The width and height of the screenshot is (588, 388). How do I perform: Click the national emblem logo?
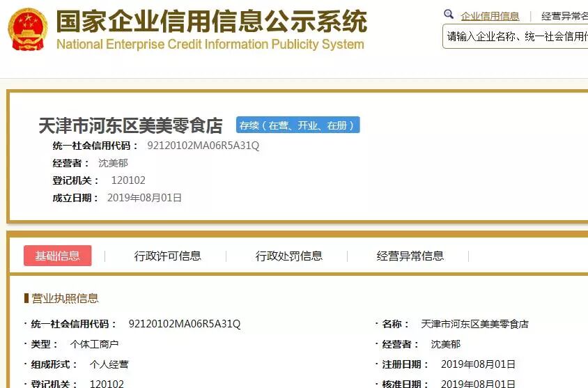[x=28, y=30]
